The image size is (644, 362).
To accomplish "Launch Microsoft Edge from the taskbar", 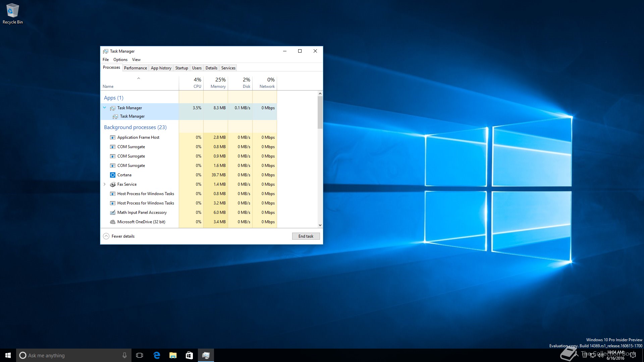I will [156, 355].
